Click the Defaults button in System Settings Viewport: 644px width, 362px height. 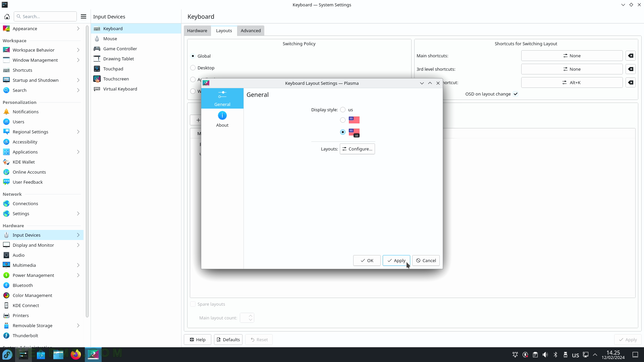(x=228, y=340)
